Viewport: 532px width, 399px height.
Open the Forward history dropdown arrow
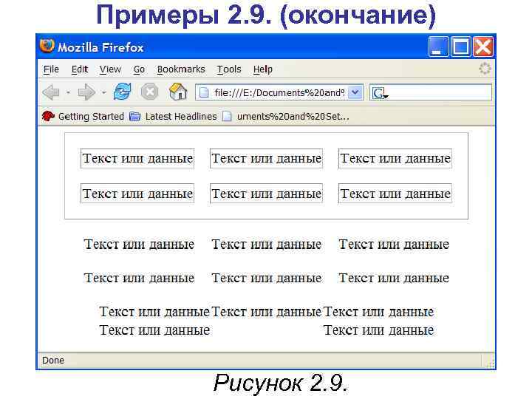tap(104, 92)
